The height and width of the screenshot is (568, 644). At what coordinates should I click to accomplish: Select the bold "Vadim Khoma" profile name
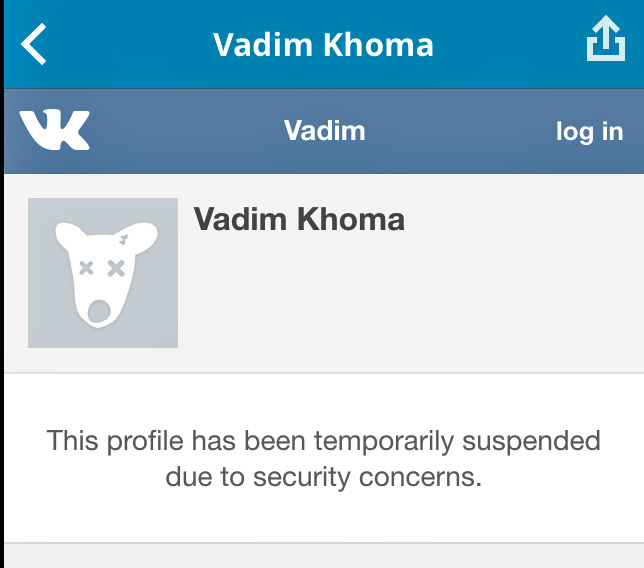[299, 220]
